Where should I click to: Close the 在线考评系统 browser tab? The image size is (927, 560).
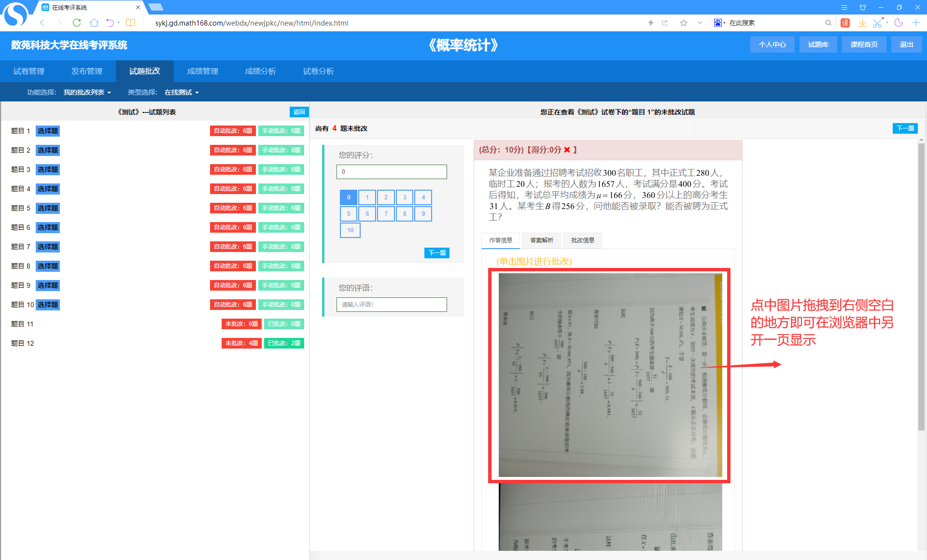[x=138, y=7]
